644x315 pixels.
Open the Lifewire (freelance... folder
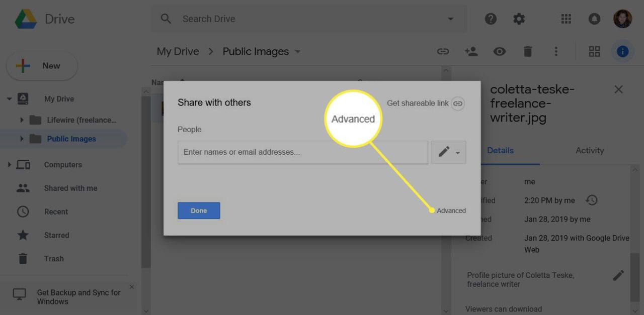coord(82,120)
